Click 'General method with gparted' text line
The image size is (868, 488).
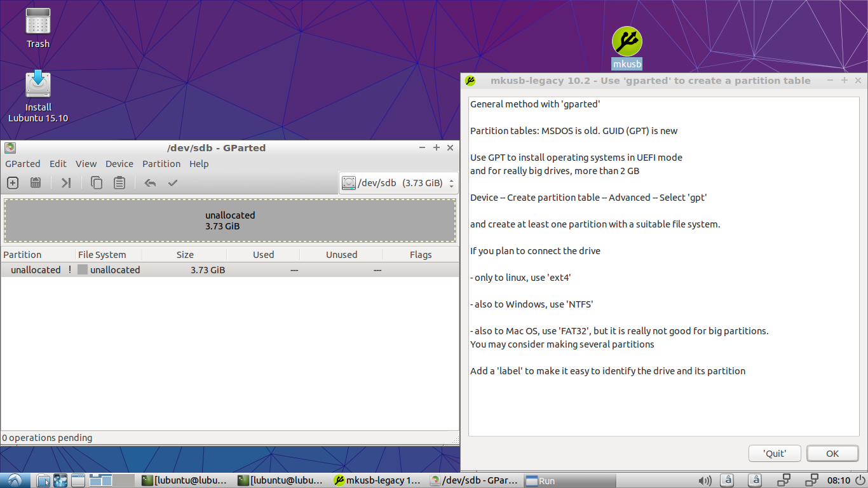[535, 104]
